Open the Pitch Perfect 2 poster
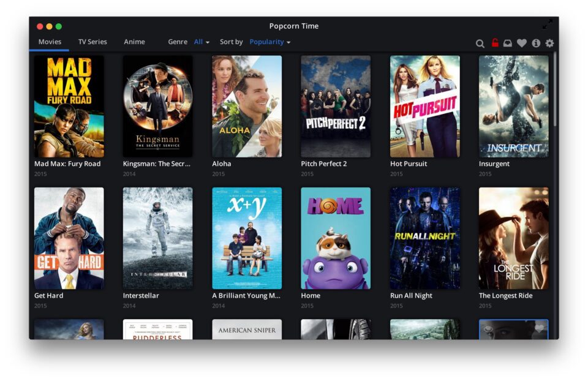Viewport: 588px width, 381px height. tap(336, 106)
